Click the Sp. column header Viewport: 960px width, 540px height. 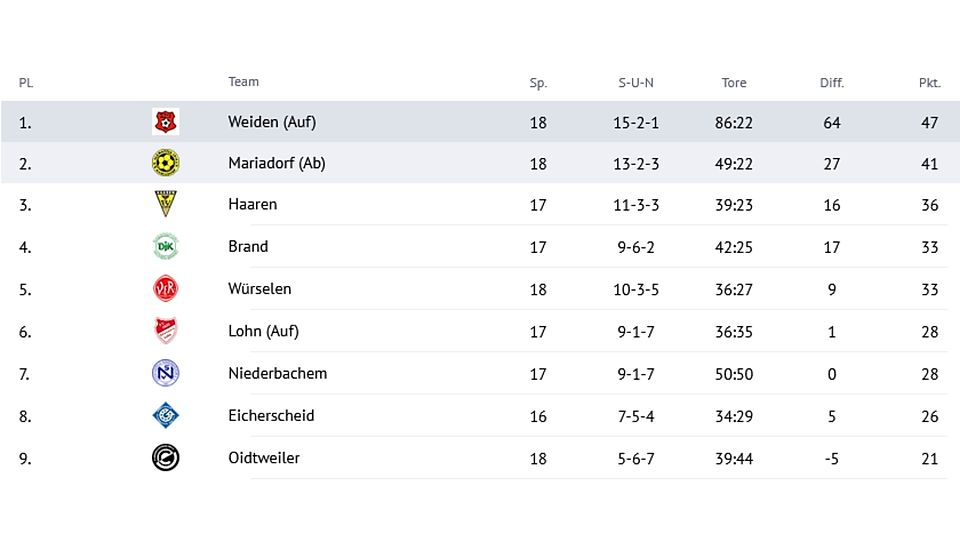538,83
